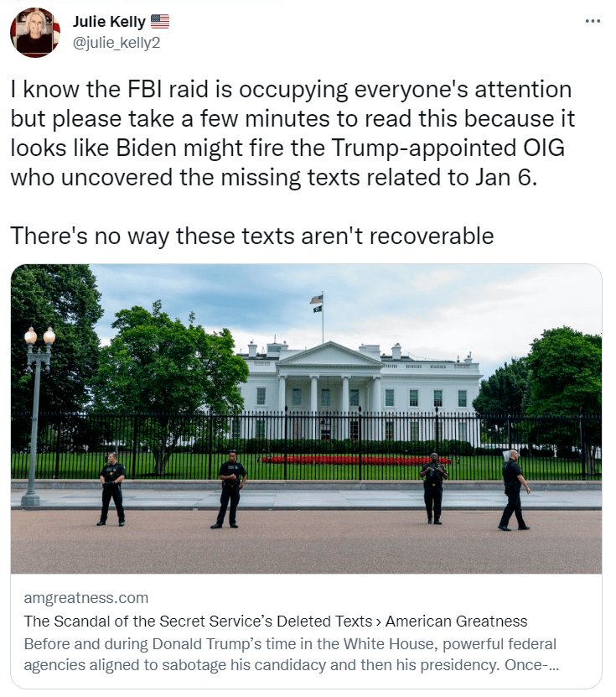Screen dimensions: 616x697
Task: Open "The Scandal of the Secret Service's Deleted Texts"
Action: (x=198, y=621)
